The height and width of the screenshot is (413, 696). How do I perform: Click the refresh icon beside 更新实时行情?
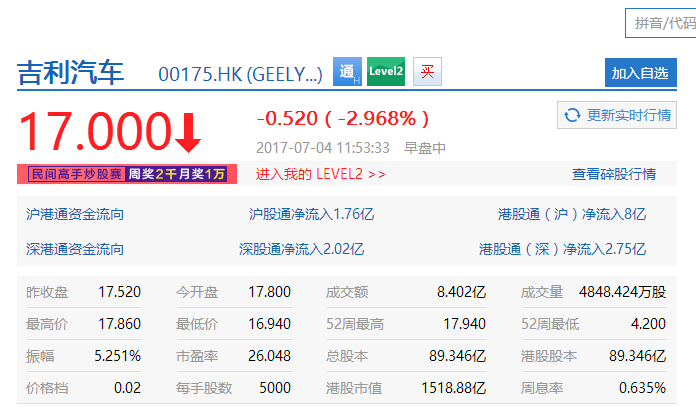[572, 115]
